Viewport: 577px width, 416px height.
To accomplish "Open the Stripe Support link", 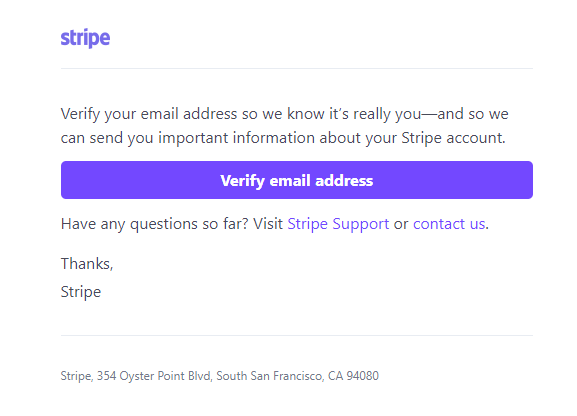I will click(338, 224).
